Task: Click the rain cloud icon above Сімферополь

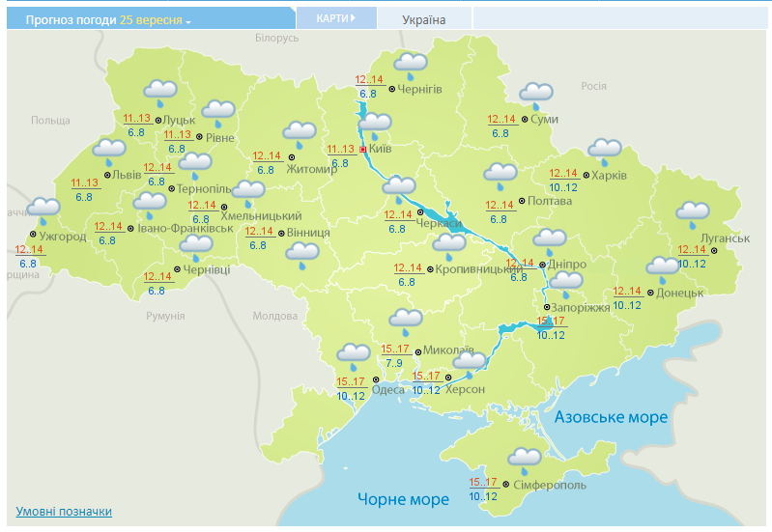Action: pyautogui.click(x=525, y=460)
